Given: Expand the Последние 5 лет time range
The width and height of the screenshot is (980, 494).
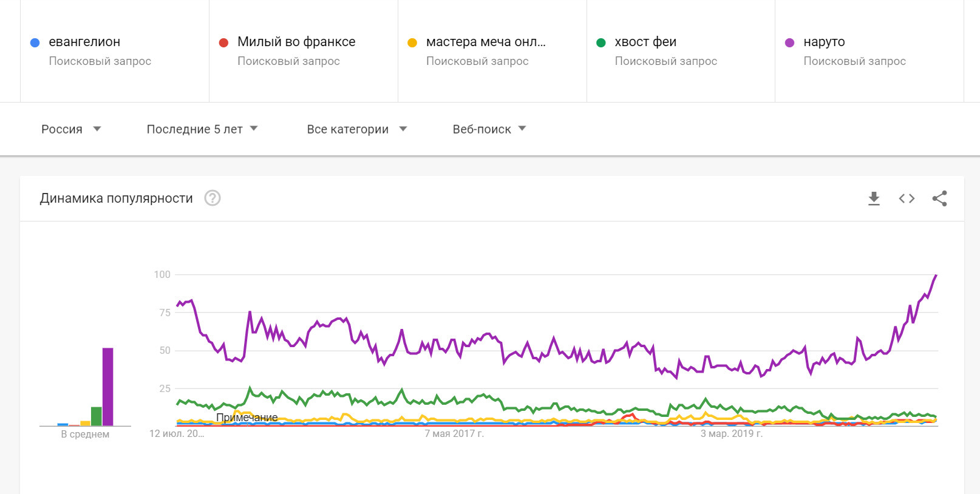Looking at the screenshot, I should (x=202, y=129).
